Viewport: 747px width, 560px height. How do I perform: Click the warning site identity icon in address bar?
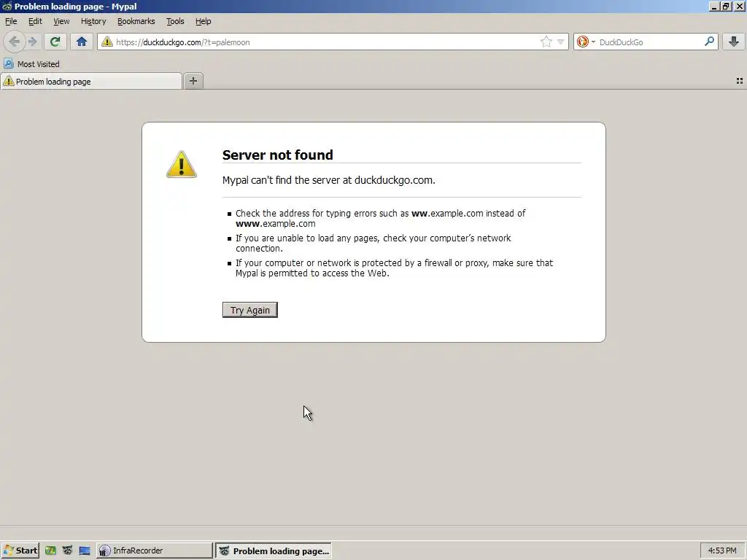(107, 42)
